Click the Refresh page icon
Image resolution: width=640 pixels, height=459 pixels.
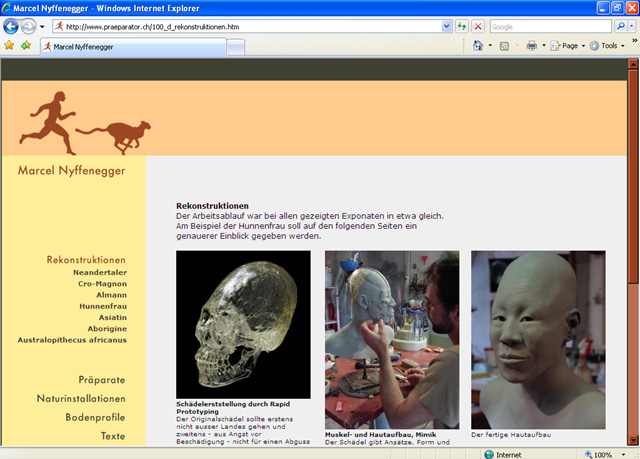coord(462,27)
